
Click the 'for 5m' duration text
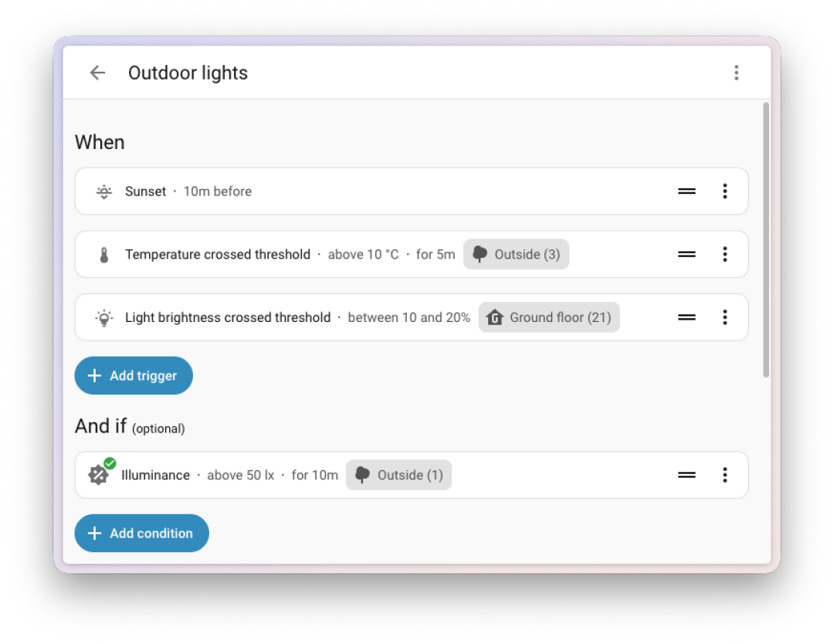[436, 255]
